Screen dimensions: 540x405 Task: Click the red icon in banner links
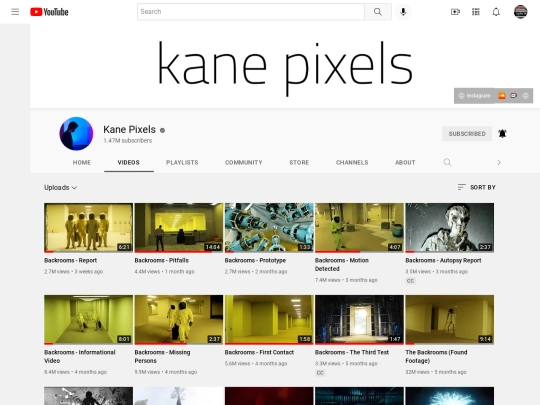click(x=513, y=95)
